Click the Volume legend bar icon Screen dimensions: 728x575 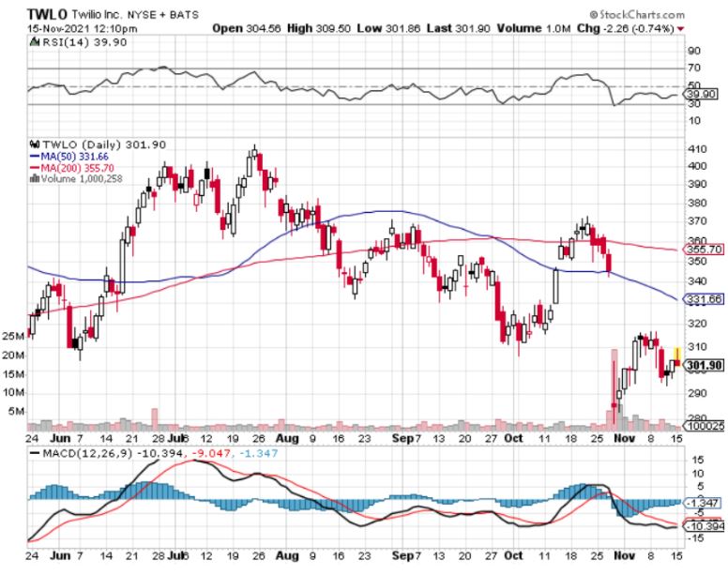(35, 176)
